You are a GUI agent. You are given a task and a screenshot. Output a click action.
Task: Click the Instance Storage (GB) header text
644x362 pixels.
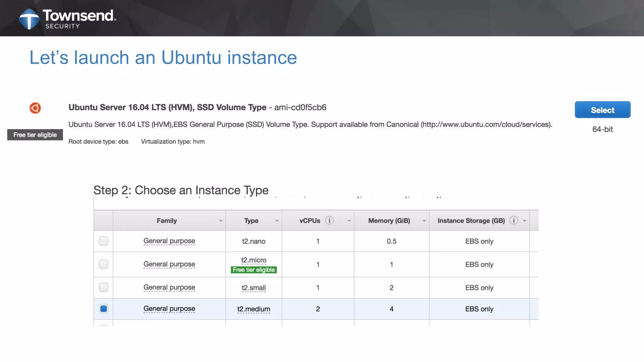point(471,221)
